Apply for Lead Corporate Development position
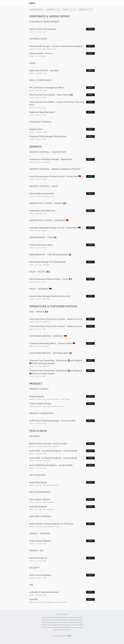The image size is (124, 644). 90,29
